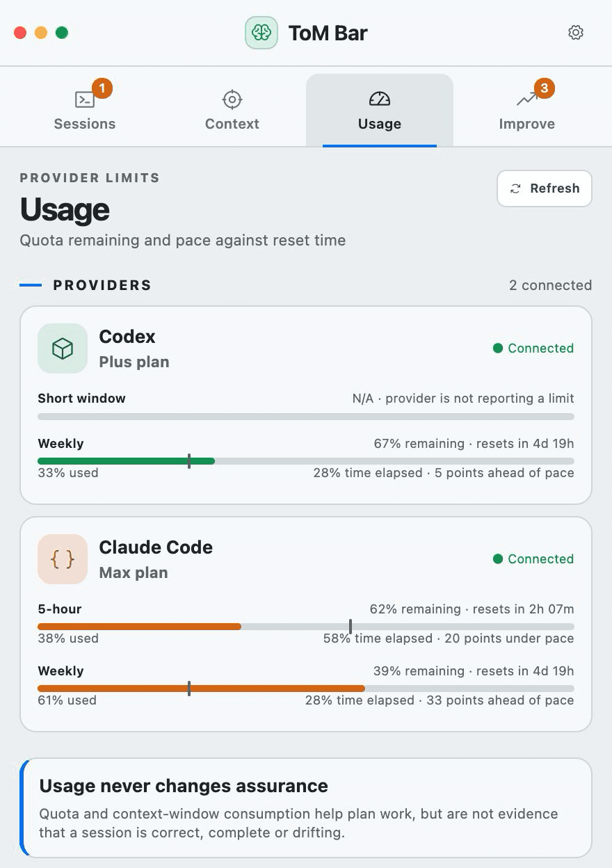The height and width of the screenshot is (868, 612).
Task: Click pace marker on Claude Weekly bar
Action: coord(189,689)
